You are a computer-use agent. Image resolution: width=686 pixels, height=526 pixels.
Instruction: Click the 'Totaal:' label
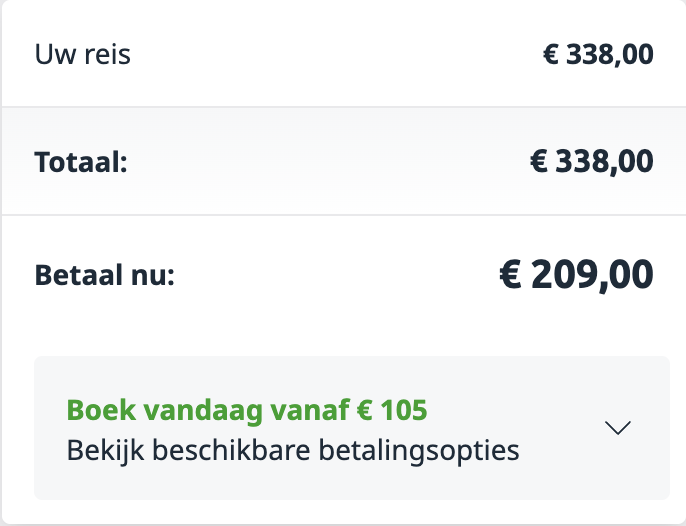pyautogui.click(x=81, y=161)
